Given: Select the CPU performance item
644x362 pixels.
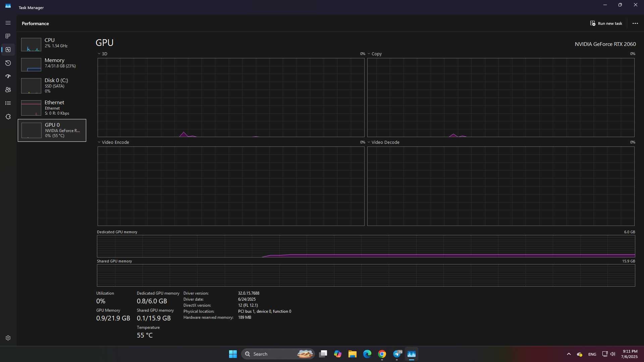Looking at the screenshot, I should (52, 44).
